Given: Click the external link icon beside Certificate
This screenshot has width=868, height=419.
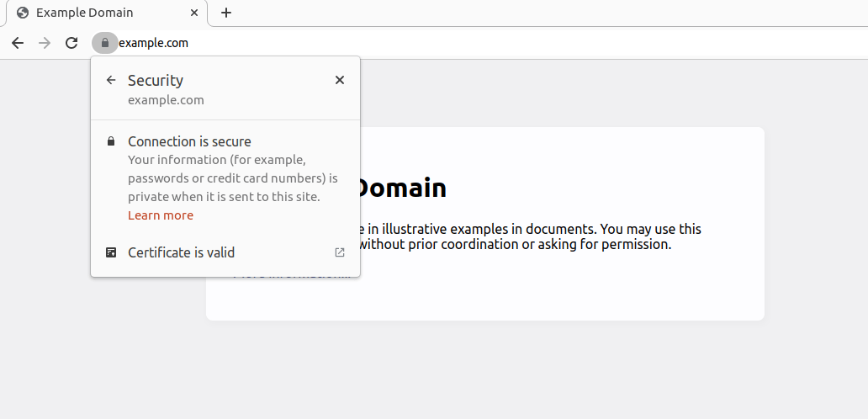Looking at the screenshot, I should [x=340, y=252].
